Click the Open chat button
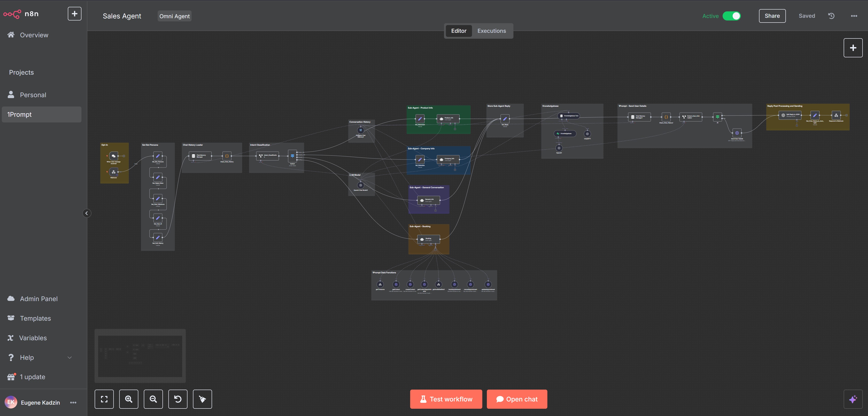 517,399
